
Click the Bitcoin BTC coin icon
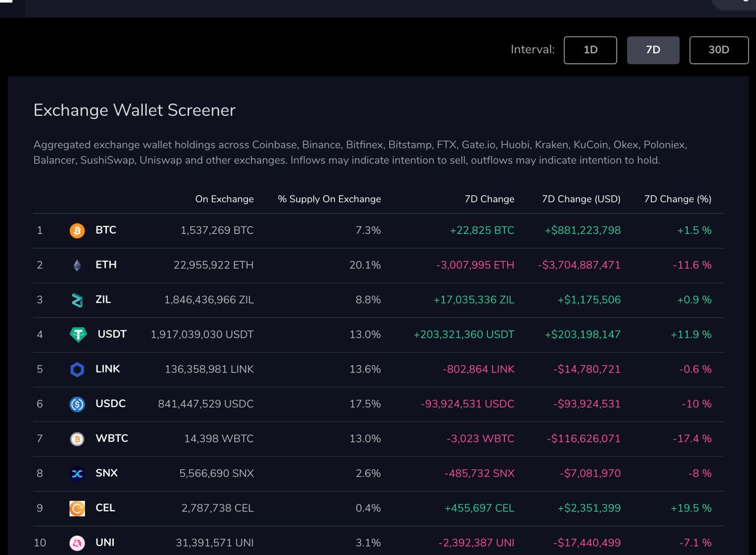(x=77, y=231)
